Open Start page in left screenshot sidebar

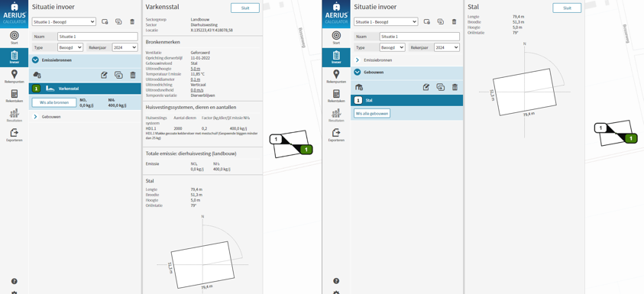[x=14, y=37]
